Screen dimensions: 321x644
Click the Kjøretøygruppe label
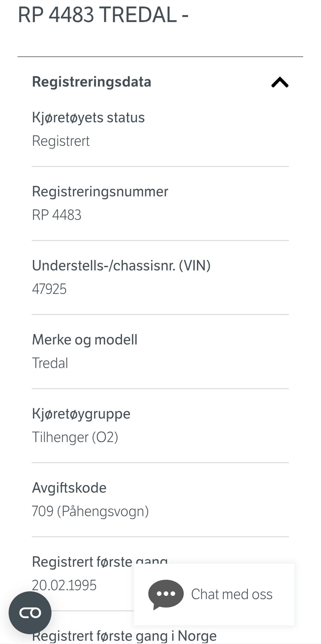click(x=81, y=414)
